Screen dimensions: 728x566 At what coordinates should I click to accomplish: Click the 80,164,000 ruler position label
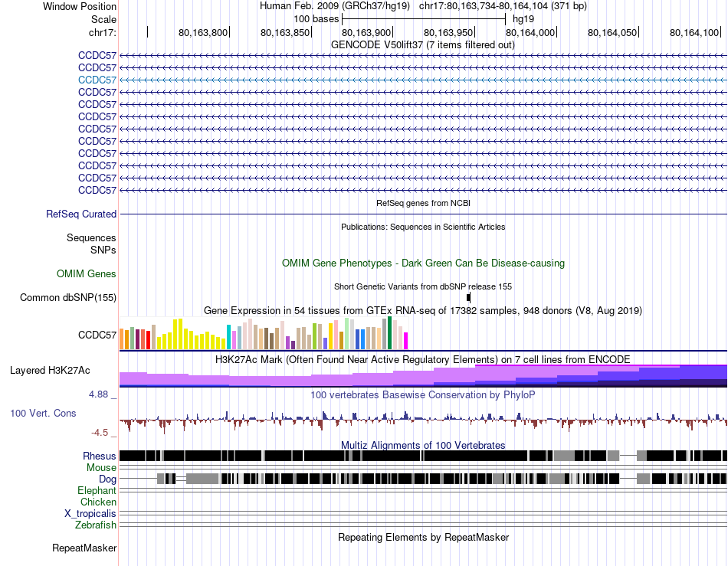click(530, 32)
